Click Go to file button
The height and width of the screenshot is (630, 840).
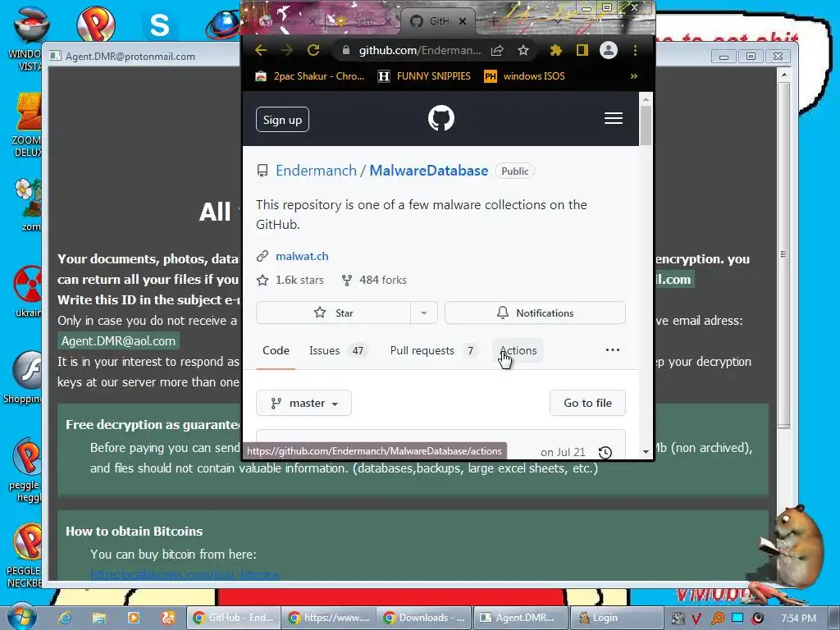pyautogui.click(x=587, y=403)
